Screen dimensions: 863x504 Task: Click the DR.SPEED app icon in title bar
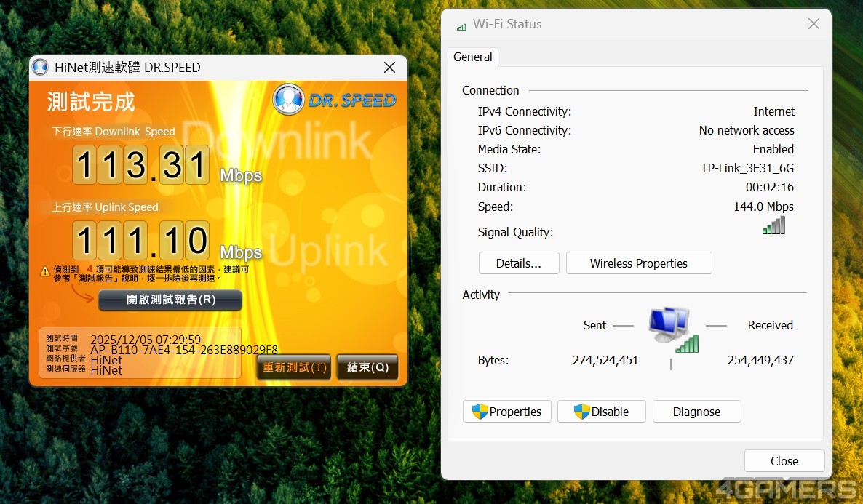click(x=41, y=68)
